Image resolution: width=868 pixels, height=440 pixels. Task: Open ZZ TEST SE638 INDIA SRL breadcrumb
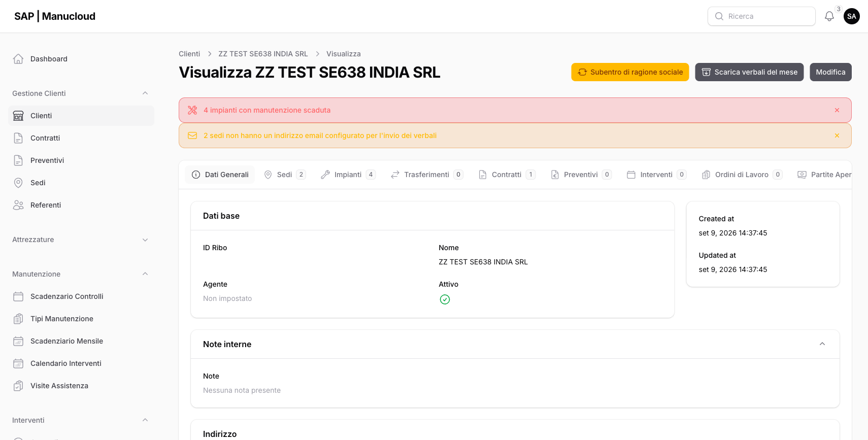point(263,54)
